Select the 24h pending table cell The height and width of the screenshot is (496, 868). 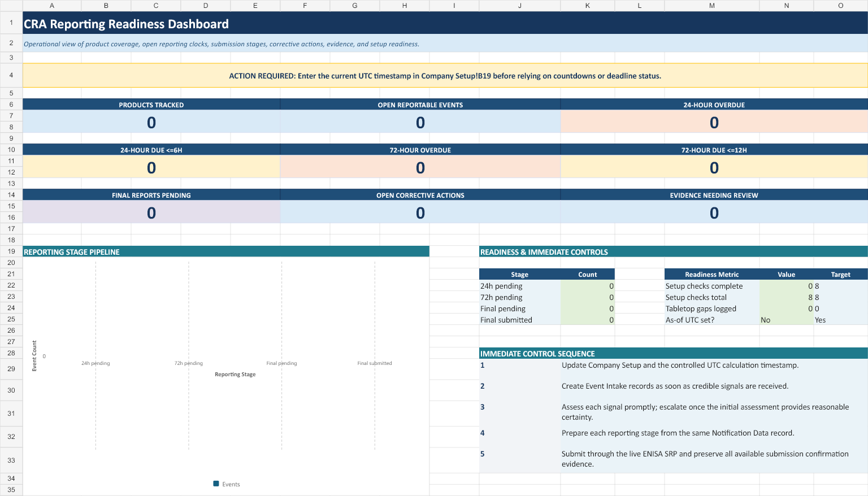pyautogui.click(x=520, y=285)
